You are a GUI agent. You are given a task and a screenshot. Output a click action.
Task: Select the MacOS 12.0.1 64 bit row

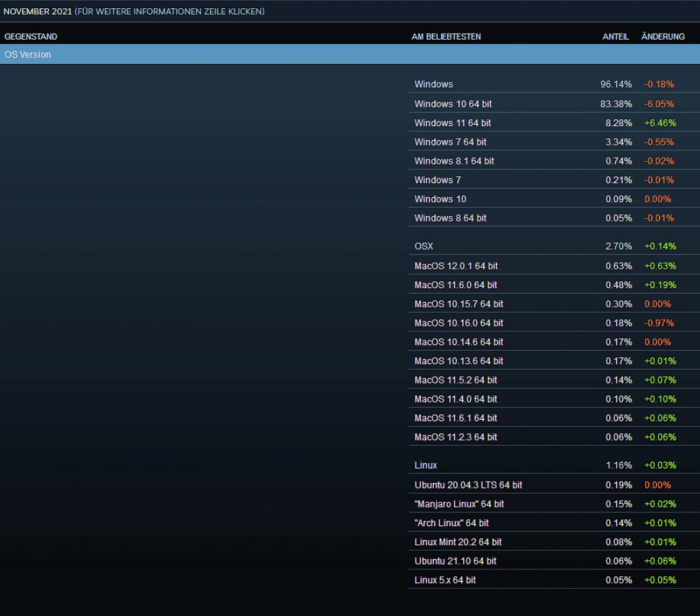coord(554,266)
